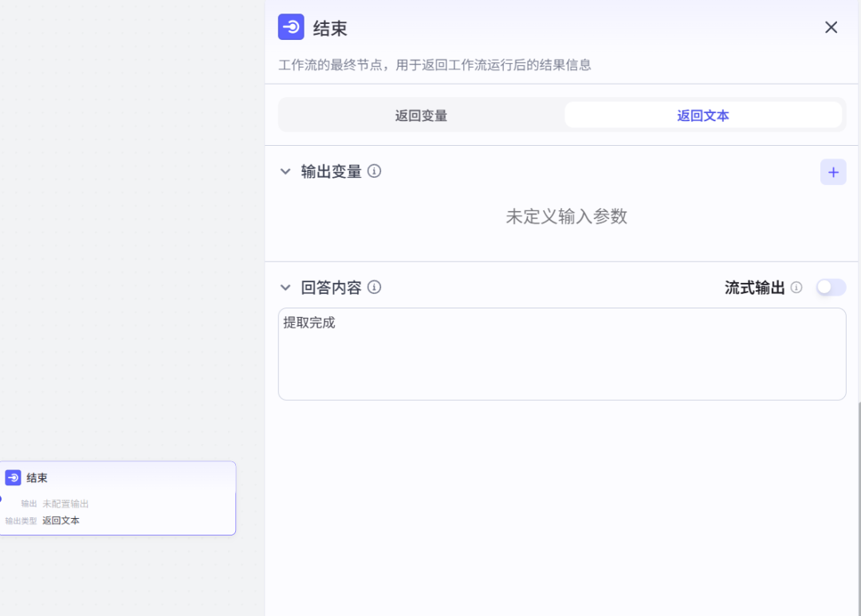861x616 pixels.
Task: Select the 结束 node on the canvas
Action: pyautogui.click(x=117, y=498)
